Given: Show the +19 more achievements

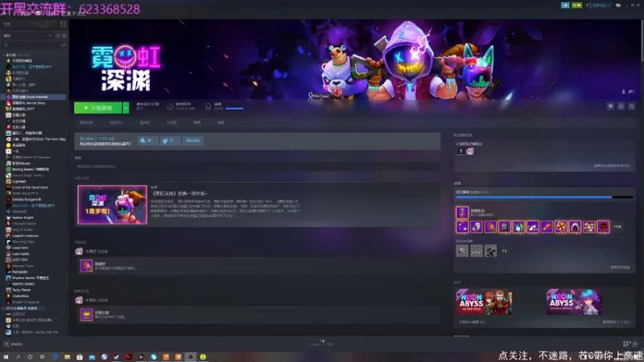Looking at the screenshot, I should pyautogui.click(x=617, y=227).
